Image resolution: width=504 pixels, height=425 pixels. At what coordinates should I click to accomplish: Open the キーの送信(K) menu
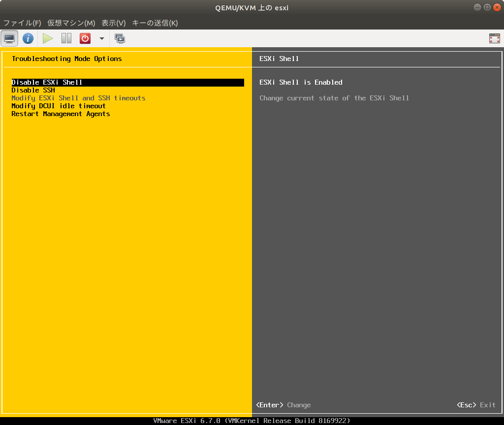155,23
